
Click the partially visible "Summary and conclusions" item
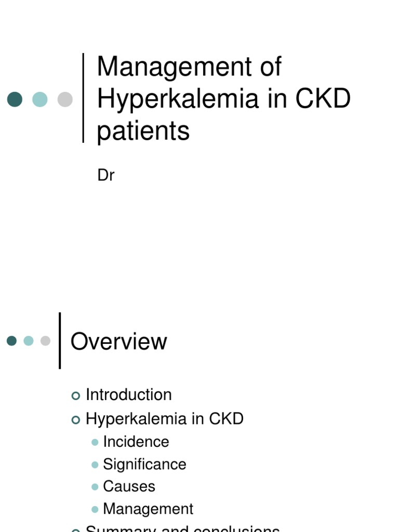pyautogui.click(x=182, y=528)
